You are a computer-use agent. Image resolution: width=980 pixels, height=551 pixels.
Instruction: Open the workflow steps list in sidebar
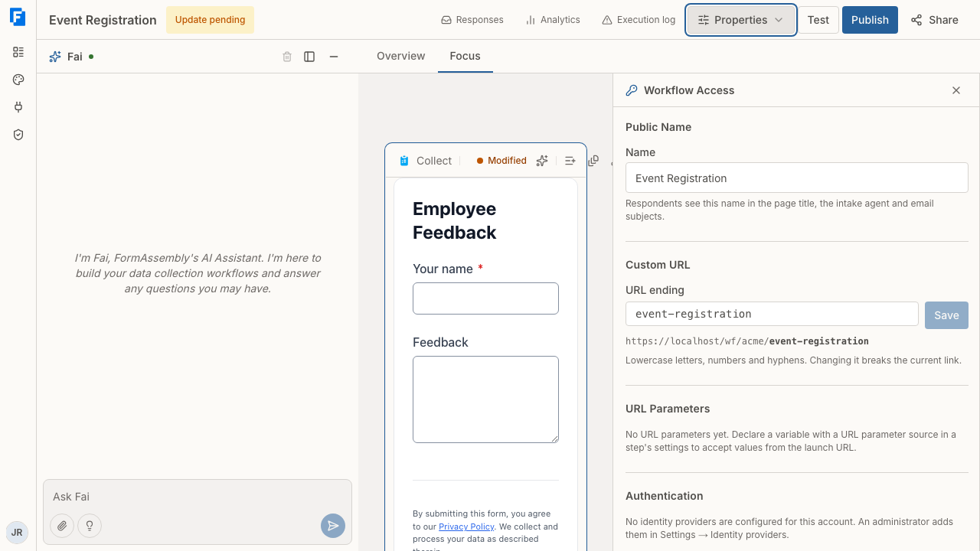click(x=18, y=52)
